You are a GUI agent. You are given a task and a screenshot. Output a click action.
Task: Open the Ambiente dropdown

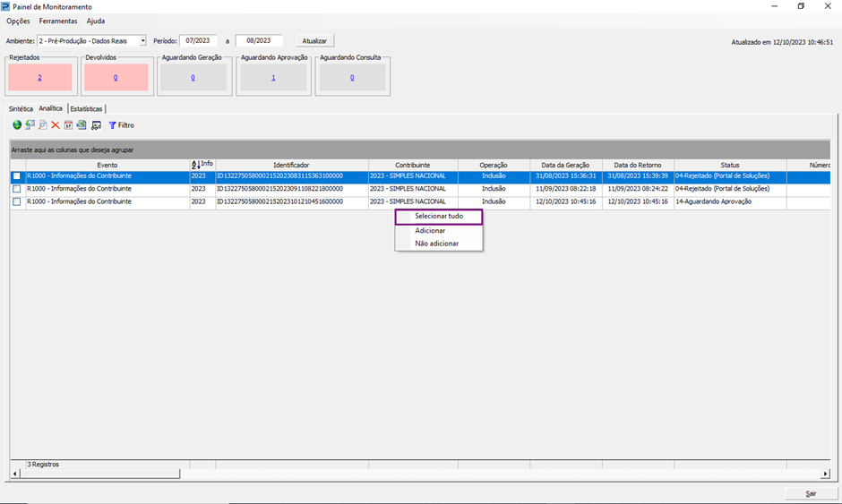pyautogui.click(x=142, y=40)
